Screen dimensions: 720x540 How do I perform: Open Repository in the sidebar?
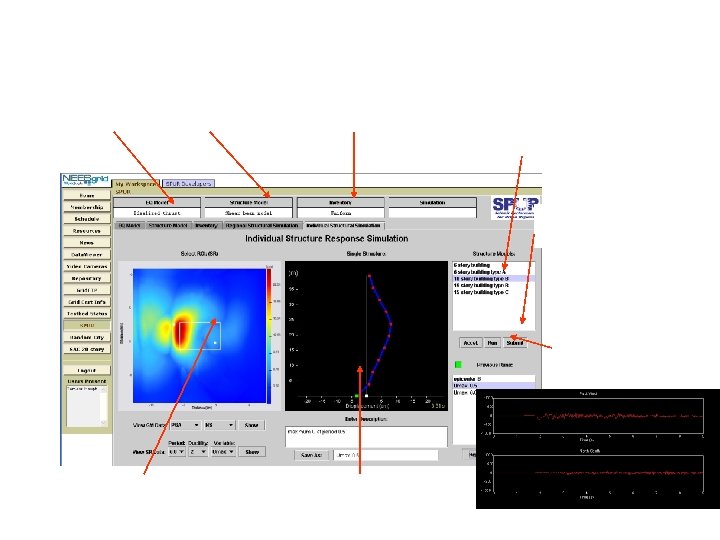click(x=87, y=278)
